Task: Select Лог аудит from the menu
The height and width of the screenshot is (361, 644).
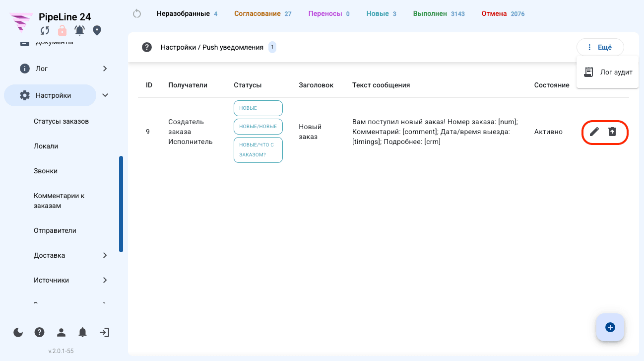Action: [607, 72]
